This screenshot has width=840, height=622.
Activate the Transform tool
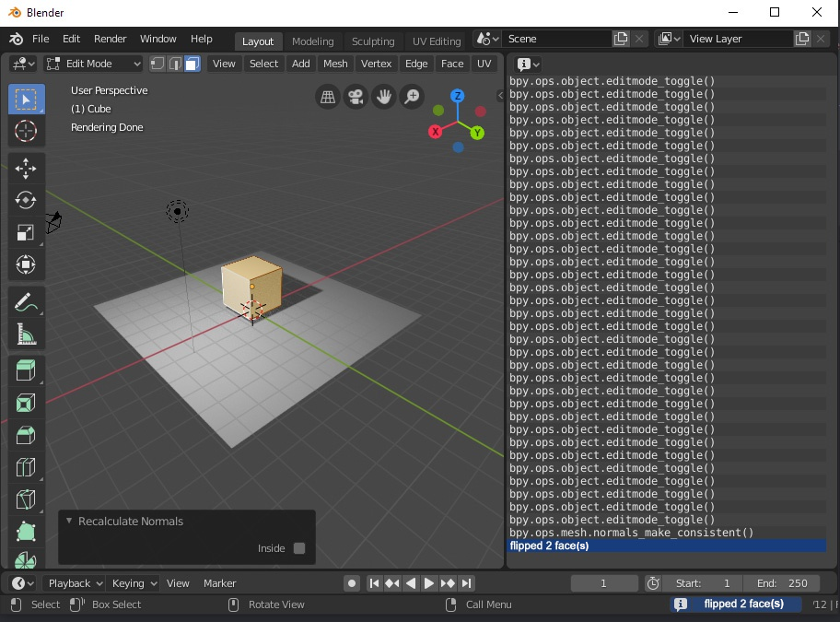click(26, 264)
